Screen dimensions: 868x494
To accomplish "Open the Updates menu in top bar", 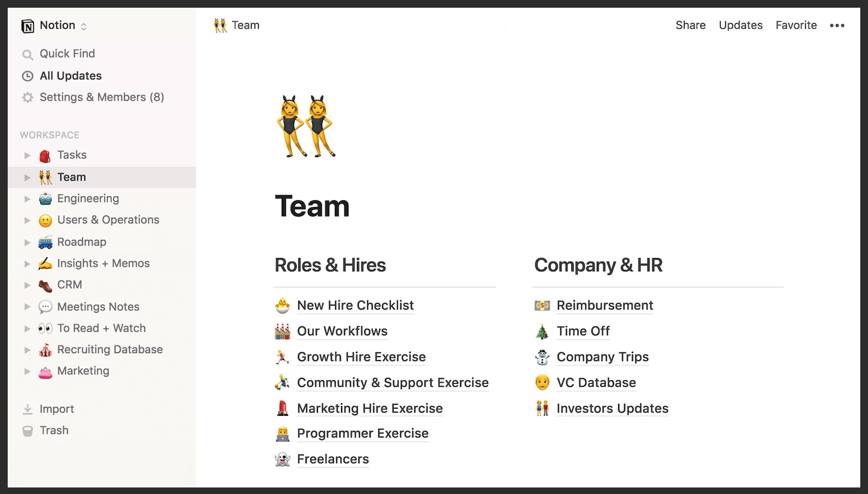I will [740, 25].
